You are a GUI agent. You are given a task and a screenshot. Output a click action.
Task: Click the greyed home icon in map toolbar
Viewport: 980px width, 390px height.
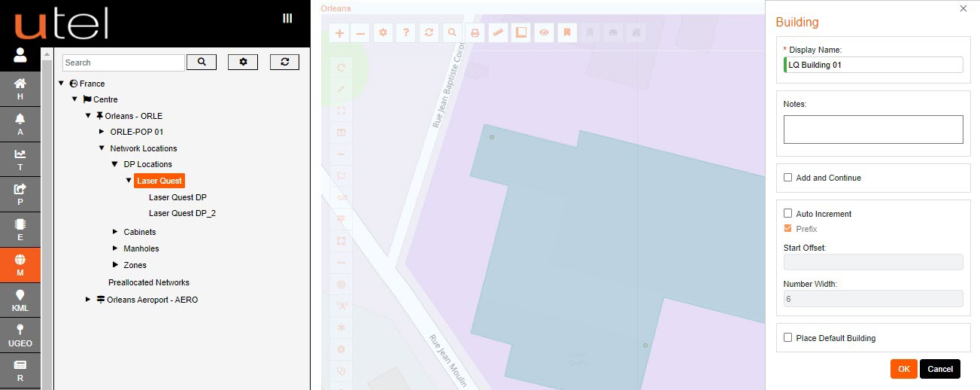(636, 33)
